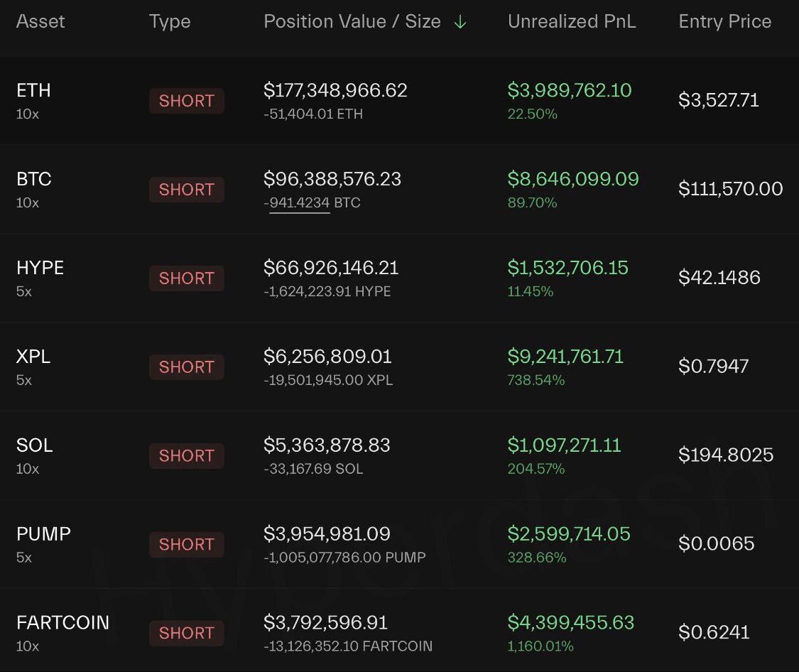Click the SHORT badge in the ETH row
The image size is (799, 672).
(187, 101)
